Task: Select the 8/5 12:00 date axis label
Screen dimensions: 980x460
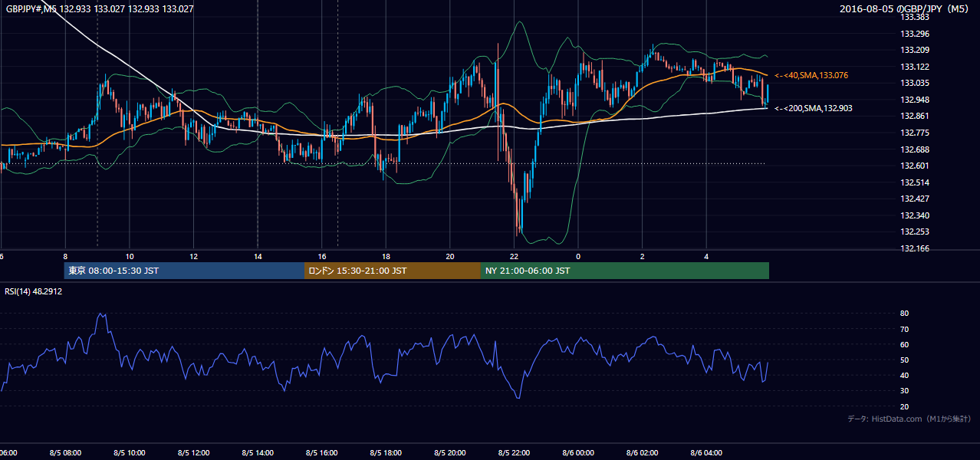Action: [193, 452]
